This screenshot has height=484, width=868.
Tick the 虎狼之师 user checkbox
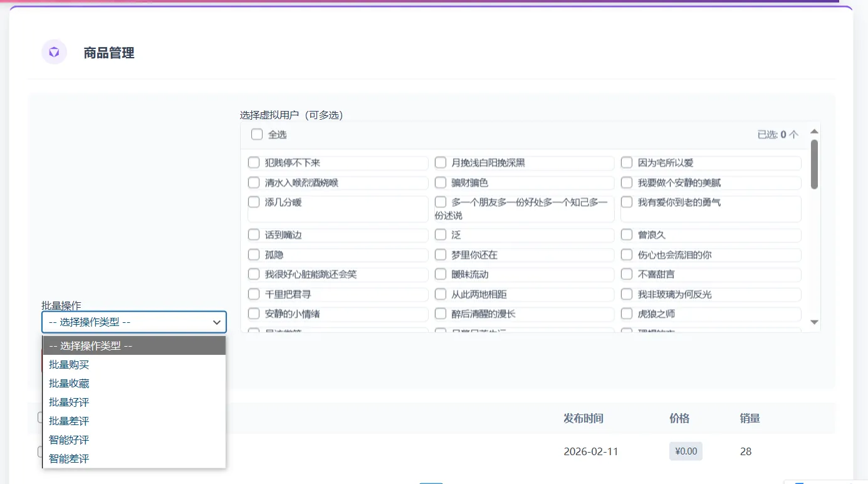click(x=627, y=313)
